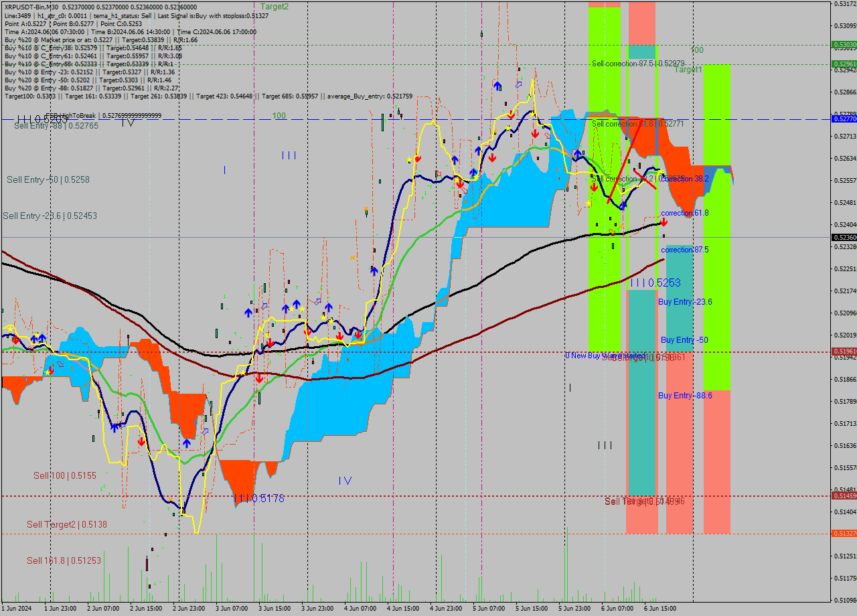The height and width of the screenshot is (616, 857).
Task: Click the red 0.51455 price marker
Action: click(844, 495)
